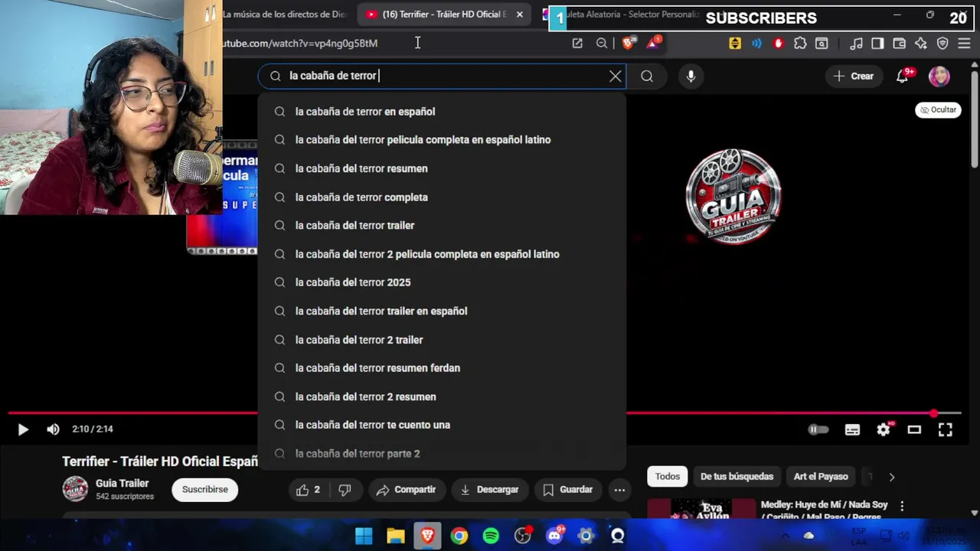Click the magnifier search button beside the search box
980x551 pixels.
(647, 76)
